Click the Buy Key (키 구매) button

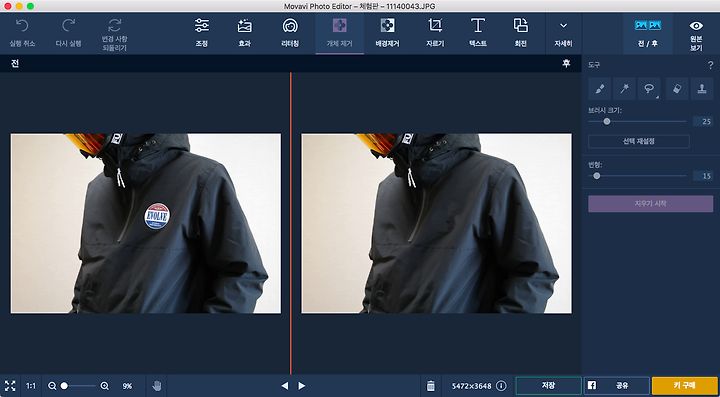click(x=685, y=386)
